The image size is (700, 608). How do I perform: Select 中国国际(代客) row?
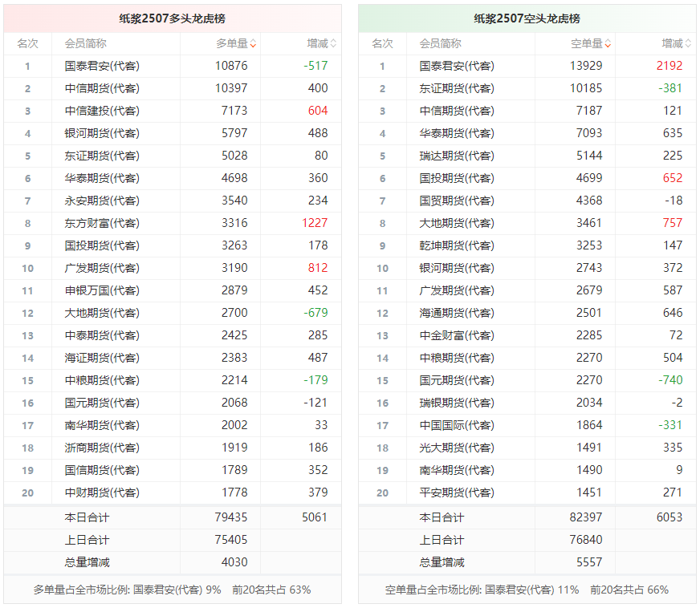[x=527, y=425]
